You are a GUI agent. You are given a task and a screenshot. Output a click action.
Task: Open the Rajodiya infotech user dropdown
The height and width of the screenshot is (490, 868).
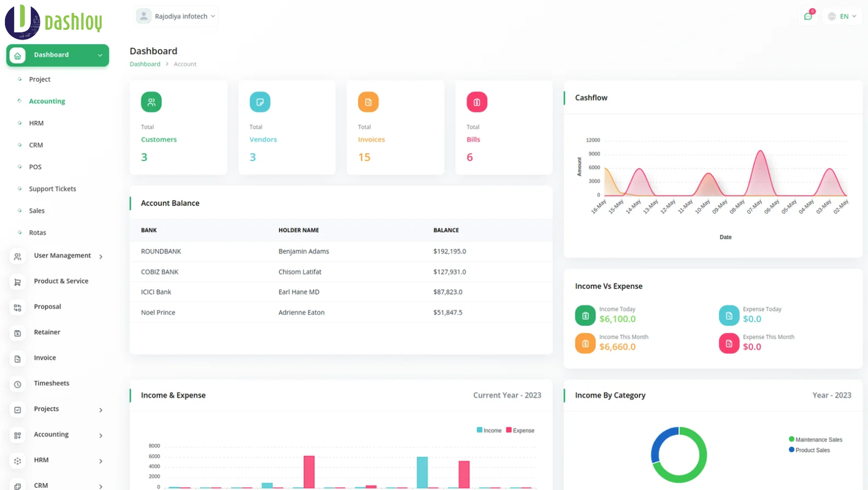click(176, 16)
